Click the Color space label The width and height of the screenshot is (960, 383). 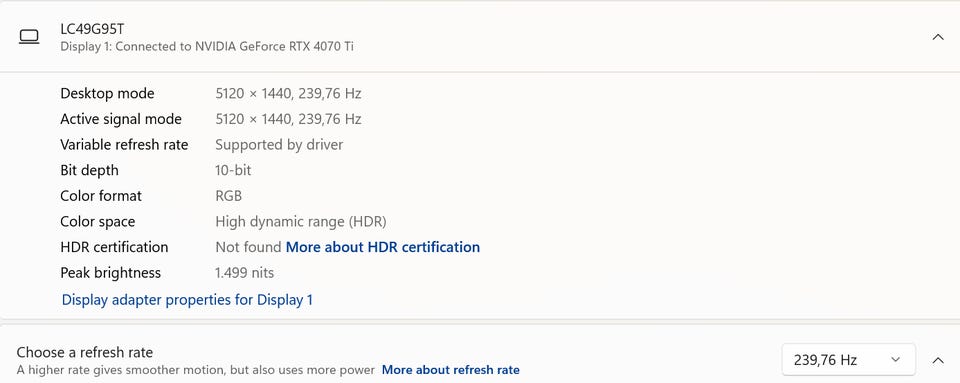point(98,221)
